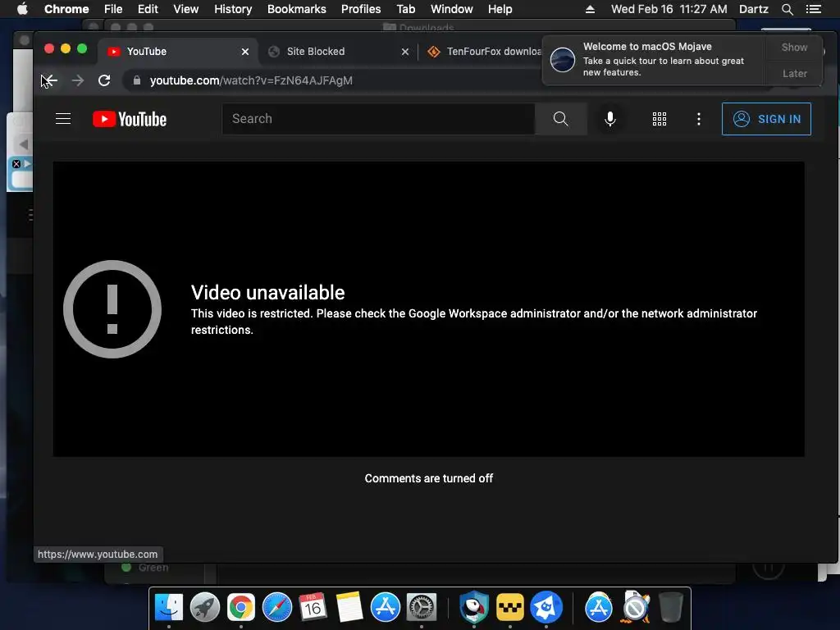Focus the YouTube Search field
The height and width of the screenshot is (630, 840).
[378, 118]
